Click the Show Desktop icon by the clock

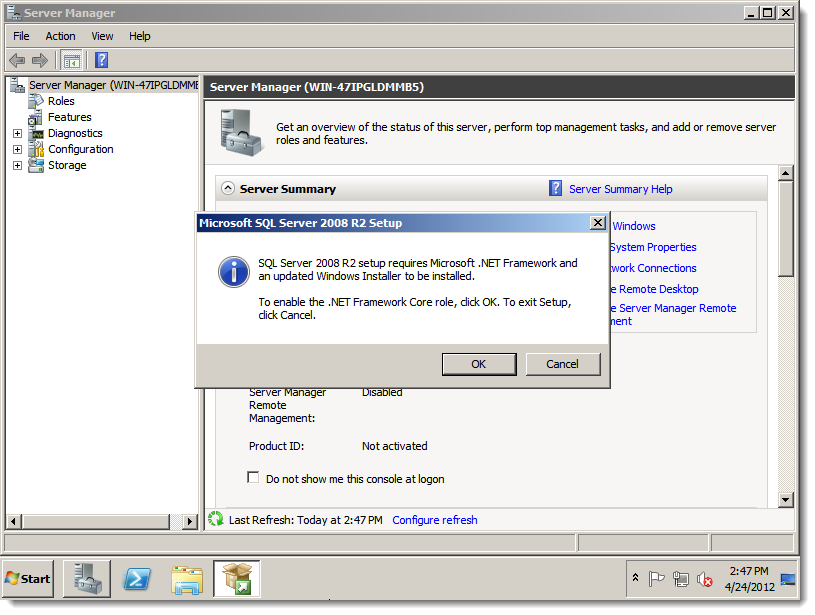788,579
